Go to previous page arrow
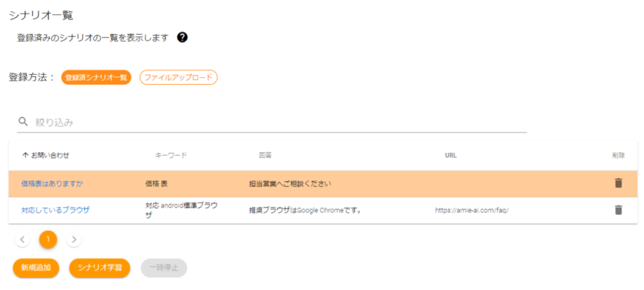This screenshot has height=290, width=644. point(22,240)
